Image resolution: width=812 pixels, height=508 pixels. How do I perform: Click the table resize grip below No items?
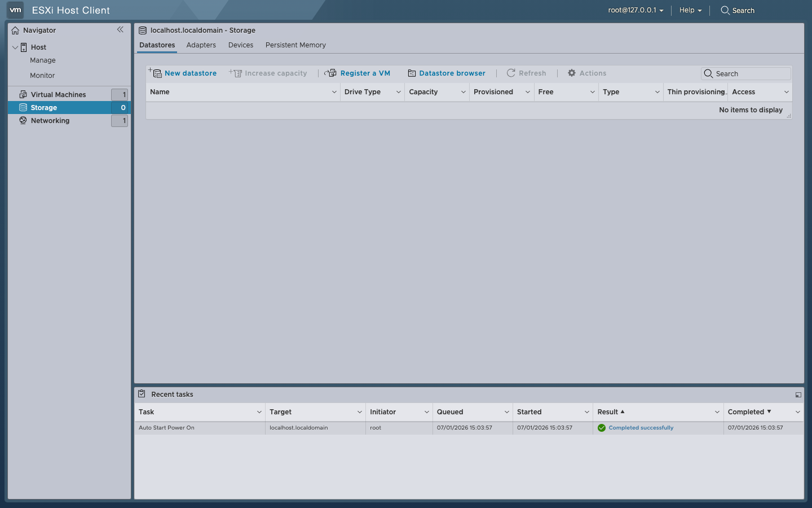pyautogui.click(x=789, y=116)
